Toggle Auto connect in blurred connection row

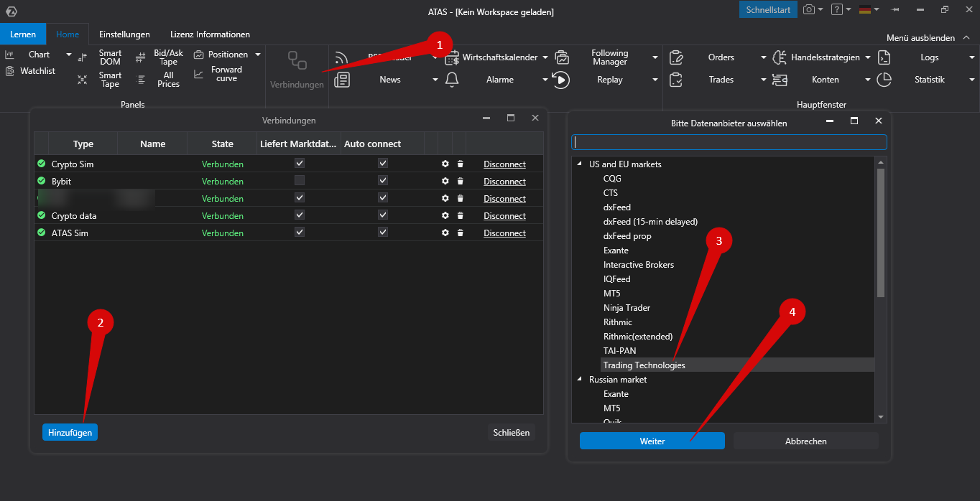[x=383, y=198]
